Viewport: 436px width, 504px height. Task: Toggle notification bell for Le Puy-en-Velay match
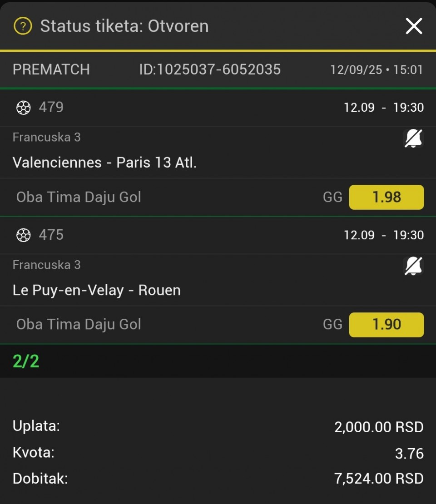pyautogui.click(x=413, y=266)
